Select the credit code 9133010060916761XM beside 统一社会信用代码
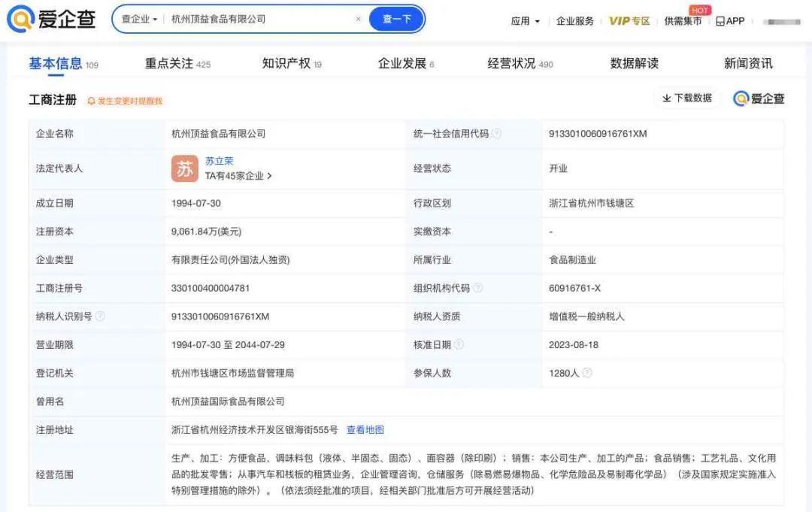This screenshot has width=812, height=512. pyautogui.click(x=598, y=134)
